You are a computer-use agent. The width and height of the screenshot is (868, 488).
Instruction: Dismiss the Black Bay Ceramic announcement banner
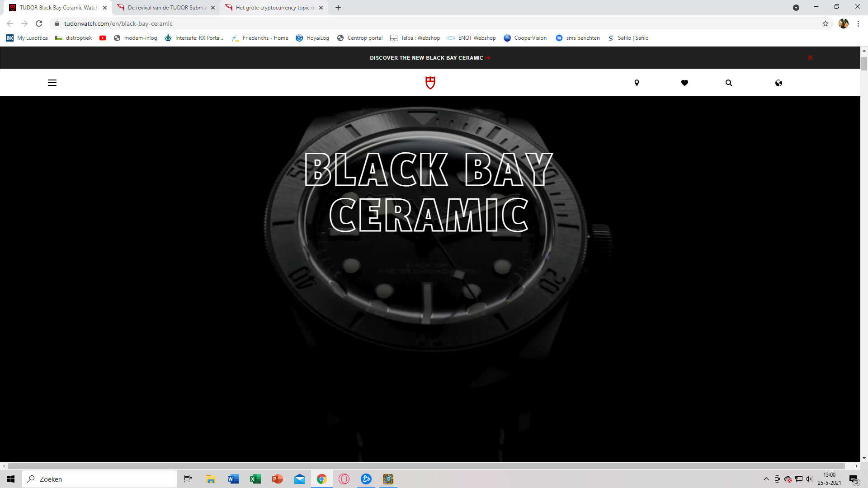(810, 57)
